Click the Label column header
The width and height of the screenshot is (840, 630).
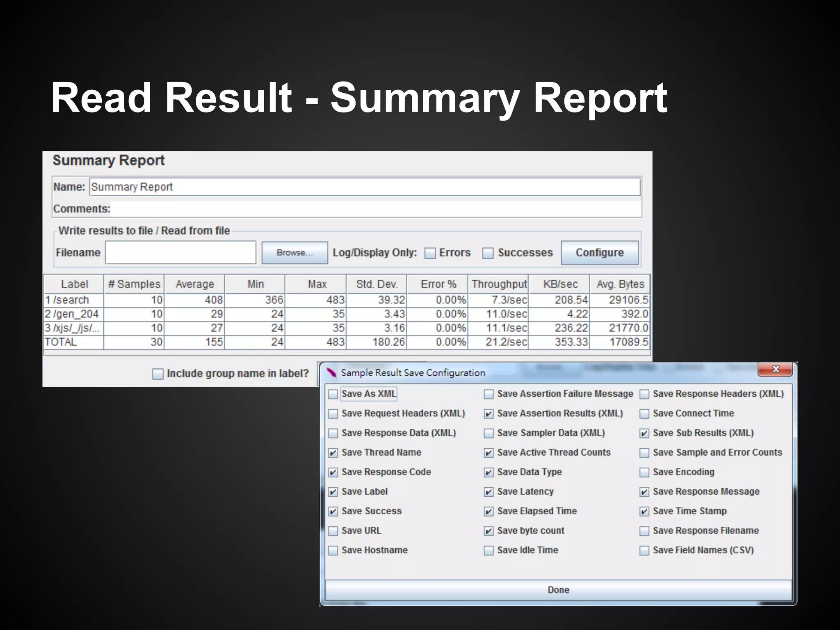74,284
